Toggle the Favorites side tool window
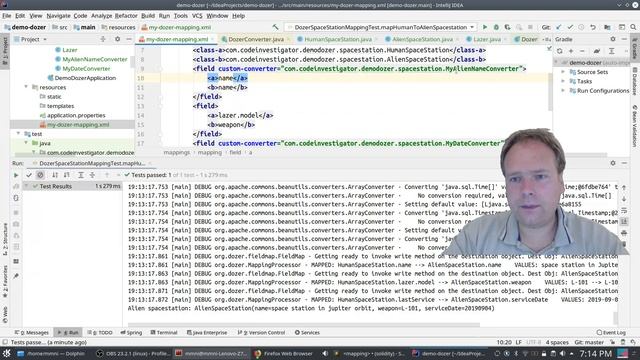 tap(5, 282)
